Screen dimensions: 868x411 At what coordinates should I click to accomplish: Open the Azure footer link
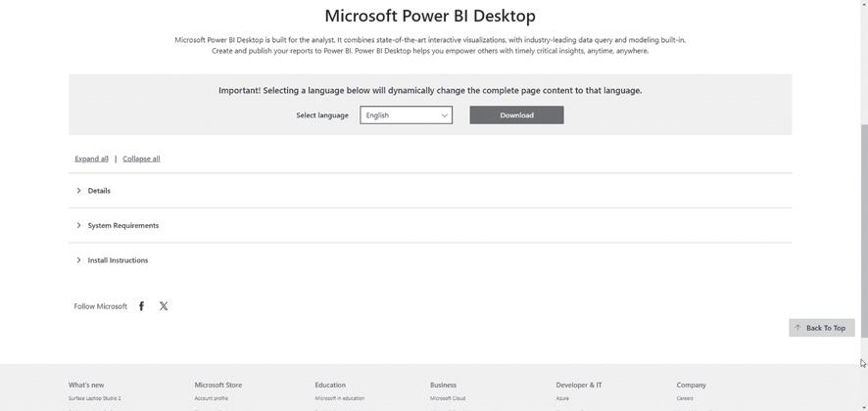[x=562, y=398]
